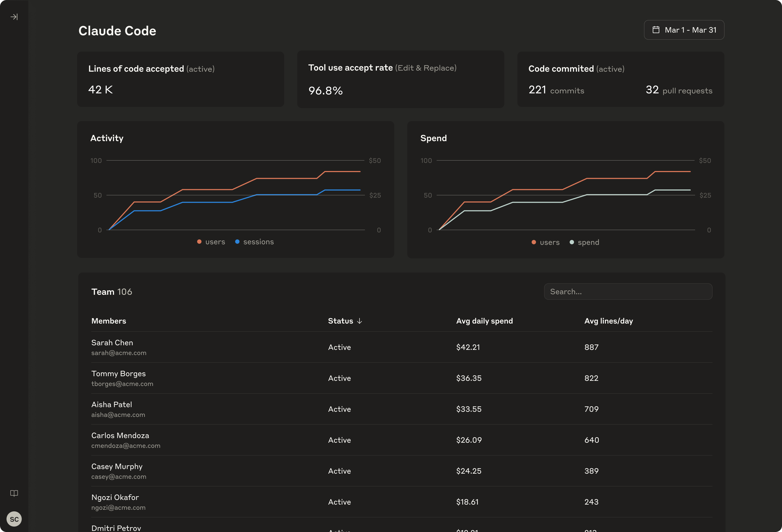Image resolution: width=782 pixels, height=532 pixels.
Task: Toggle the users series in Spend legend
Action: [x=545, y=242]
